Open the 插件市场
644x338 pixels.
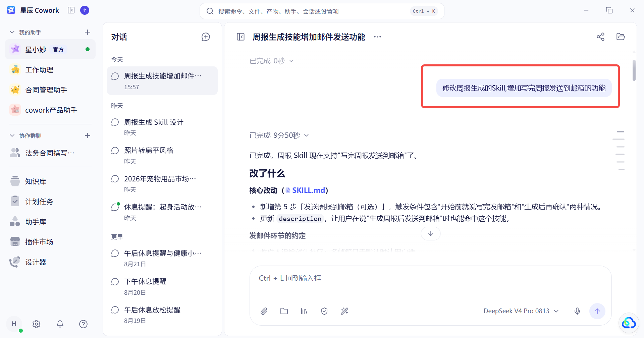click(x=50, y=242)
